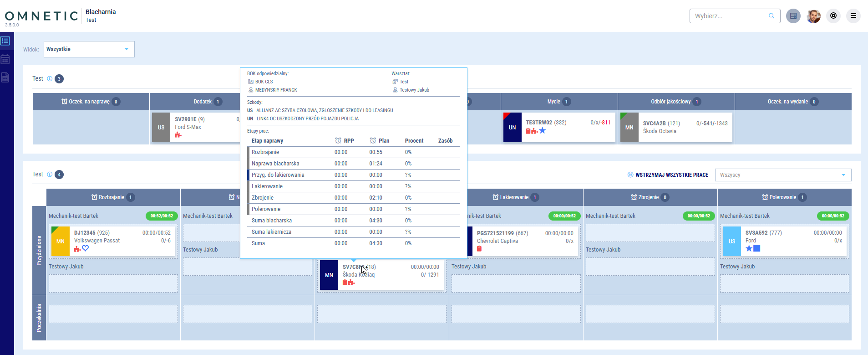Screen dimensions: 868x355
Task: Open the calculator report icon in sidebar
Action: coord(5,77)
